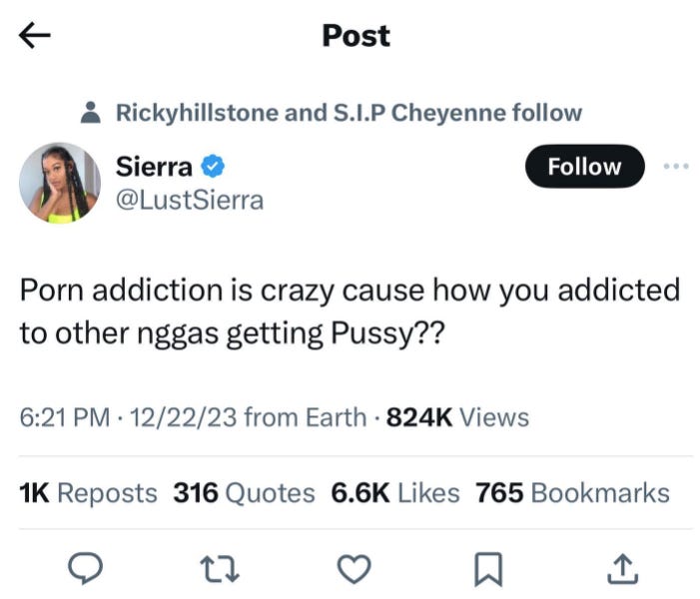The height and width of the screenshot is (599, 700).
Task: Tap the 824K Views count
Action: tap(457, 417)
